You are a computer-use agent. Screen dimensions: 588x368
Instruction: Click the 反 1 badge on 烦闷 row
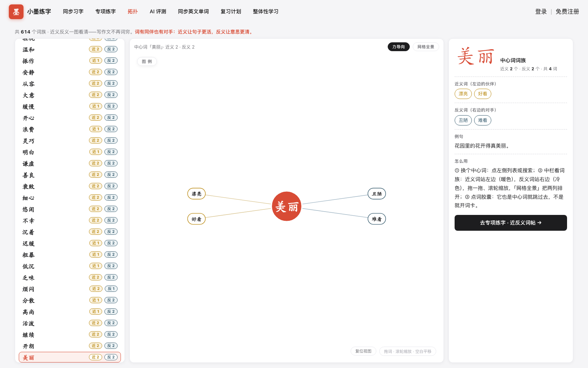(x=111, y=289)
